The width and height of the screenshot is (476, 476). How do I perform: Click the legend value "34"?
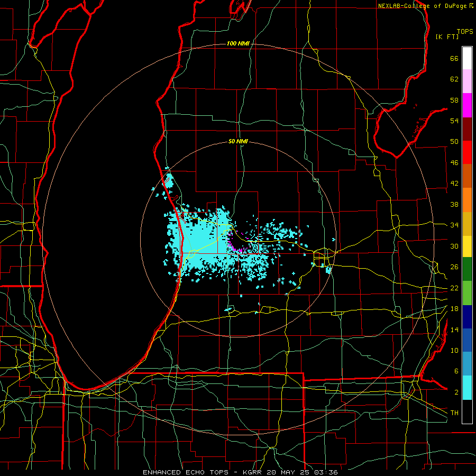[x=454, y=225]
